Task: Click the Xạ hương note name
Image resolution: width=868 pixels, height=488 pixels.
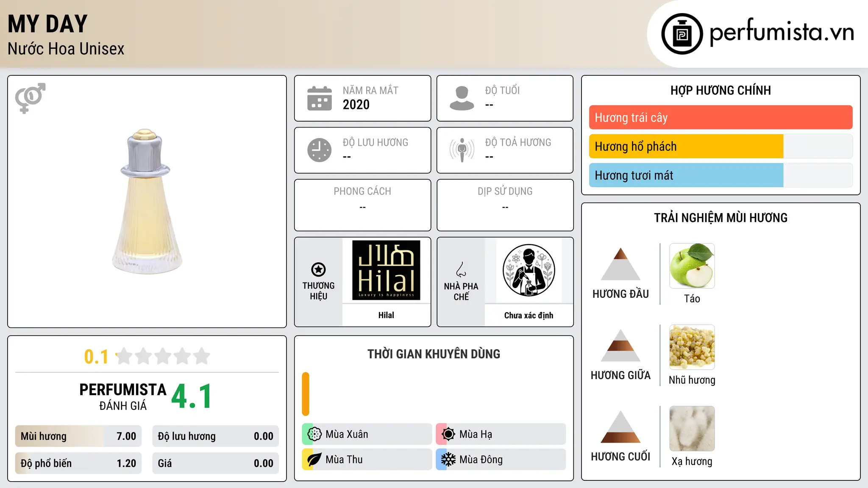Action: pos(692,461)
